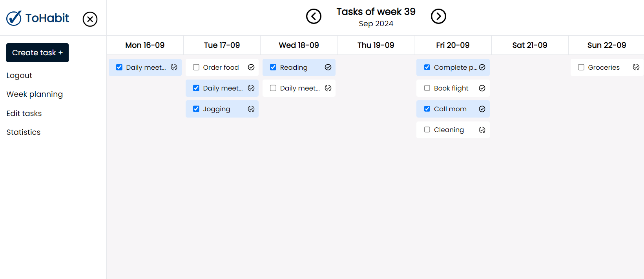Open Statistics page in sidebar
Image resolution: width=644 pixels, height=279 pixels.
24,132
